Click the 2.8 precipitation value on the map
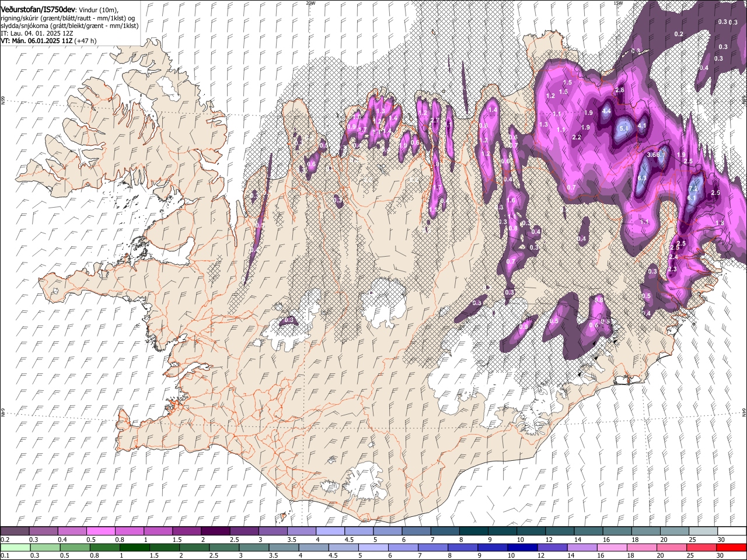 620,90
